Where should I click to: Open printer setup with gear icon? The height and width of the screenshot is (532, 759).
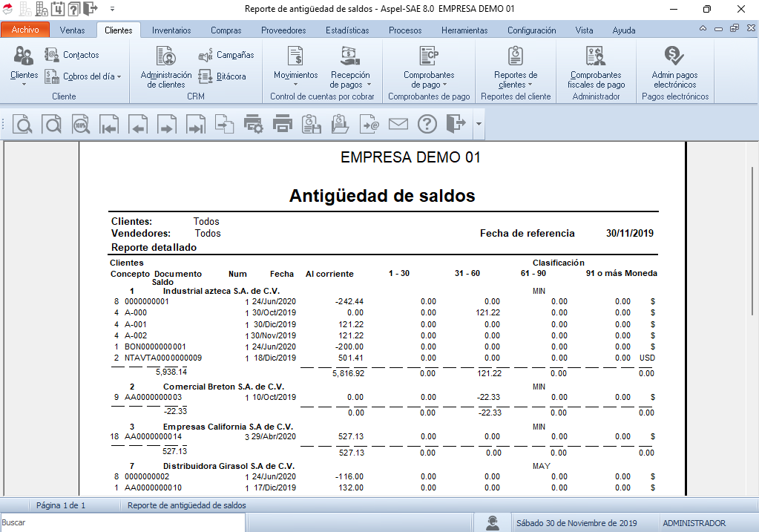pos(254,125)
